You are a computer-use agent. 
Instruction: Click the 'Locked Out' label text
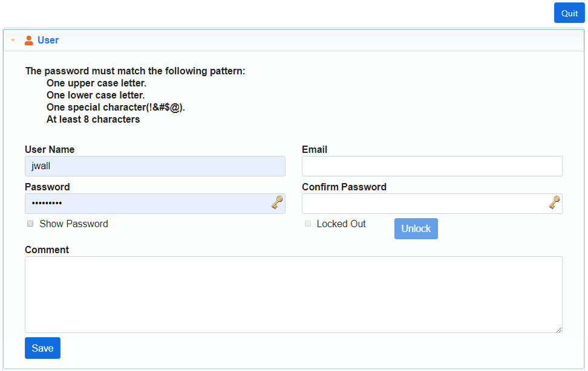point(341,224)
